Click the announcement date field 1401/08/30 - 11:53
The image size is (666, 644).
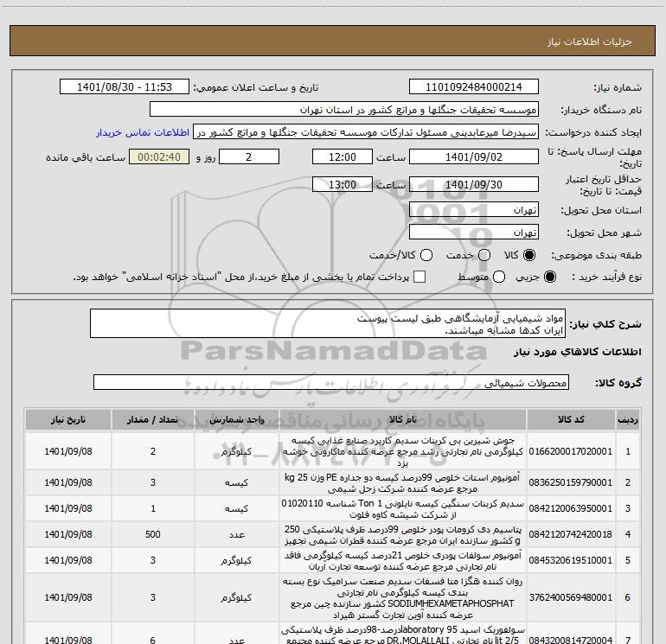click(x=125, y=86)
